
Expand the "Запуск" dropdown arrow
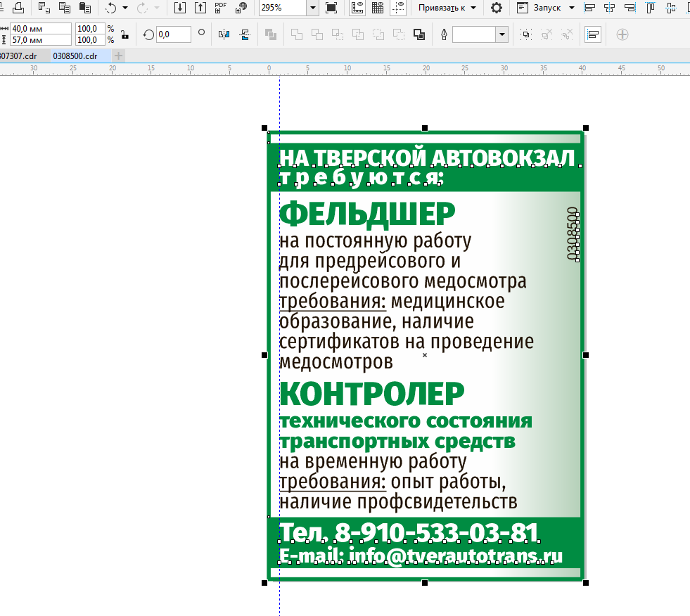click(x=572, y=8)
